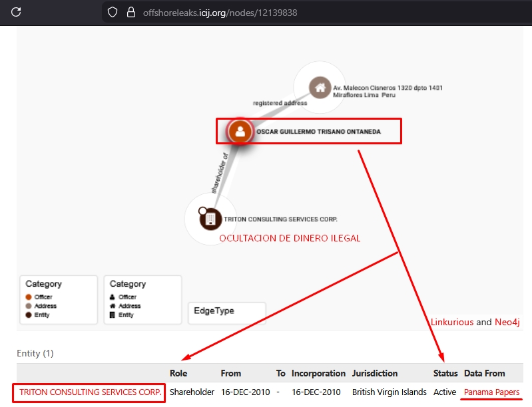The width and height of the screenshot is (532, 407).
Task: Click the Address house icon in legend
Action: point(113,306)
